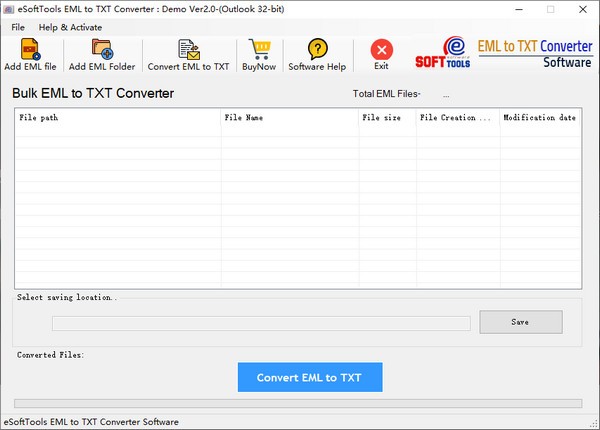Image resolution: width=600 pixels, height=430 pixels.
Task: Click Convert EML to TXT toolbar icon
Action: click(188, 49)
